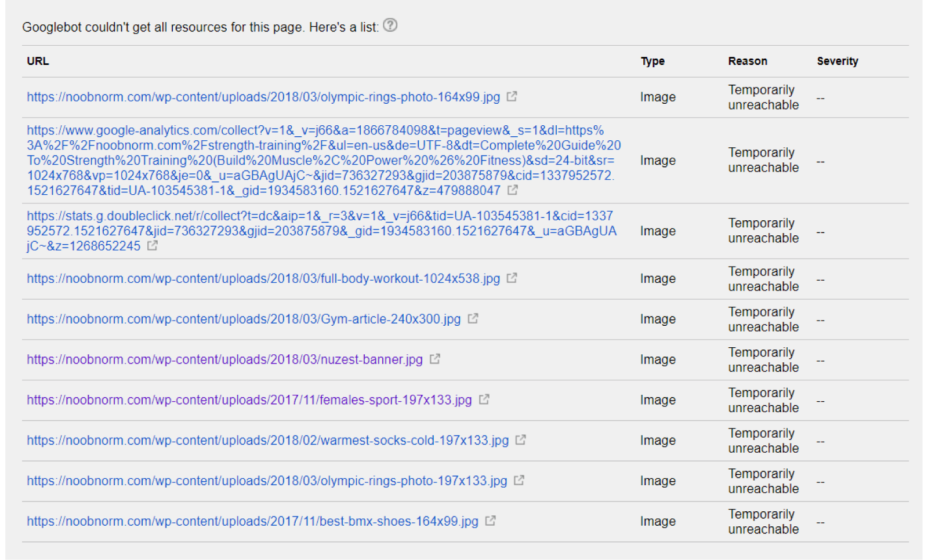928x560 pixels.
Task: Open external icon for doubleclick collect URL
Action: [153, 245]
